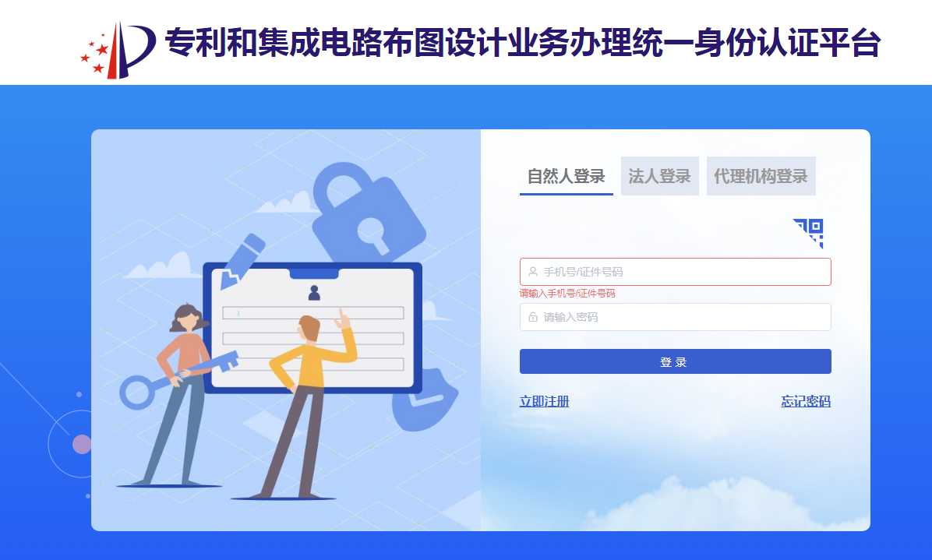
Task: Click the shield illustration with checkmark
Action: tap(425, 399)
